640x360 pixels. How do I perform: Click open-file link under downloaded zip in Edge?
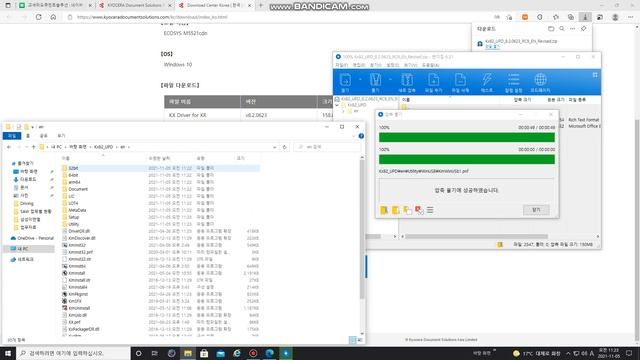click(x=492, y=47)
